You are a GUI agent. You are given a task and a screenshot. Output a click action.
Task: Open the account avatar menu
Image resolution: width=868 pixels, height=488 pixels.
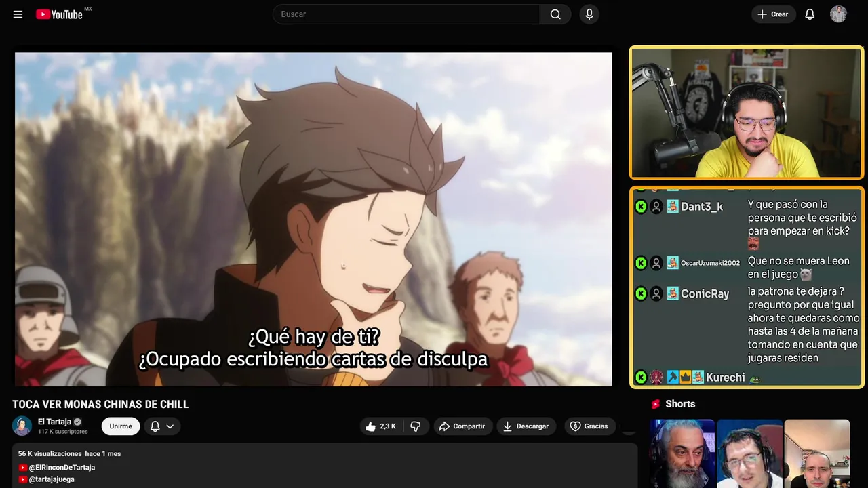coord(838,14)
